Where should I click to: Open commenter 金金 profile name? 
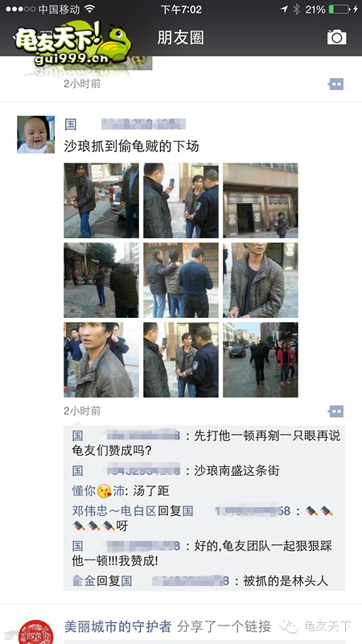[84, 580]
